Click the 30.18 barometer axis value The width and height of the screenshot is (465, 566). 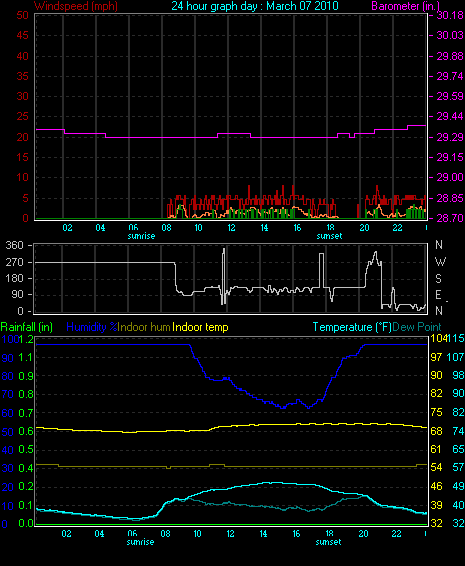pyautogui.click(x=450, y=15)
